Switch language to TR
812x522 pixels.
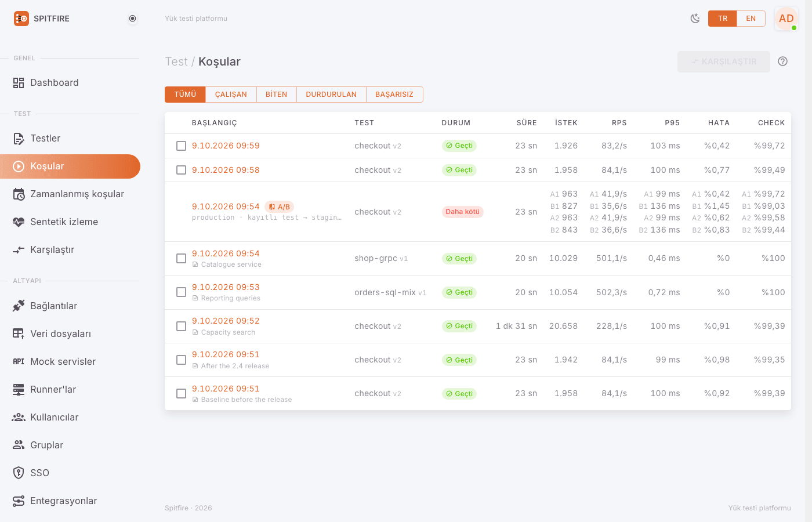coord(723,19)
